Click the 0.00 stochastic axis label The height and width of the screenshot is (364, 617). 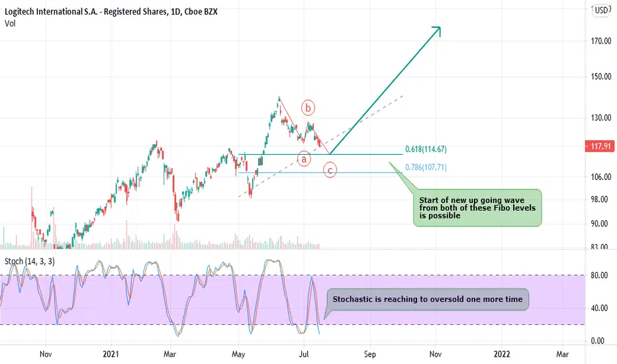coord(598,341)
